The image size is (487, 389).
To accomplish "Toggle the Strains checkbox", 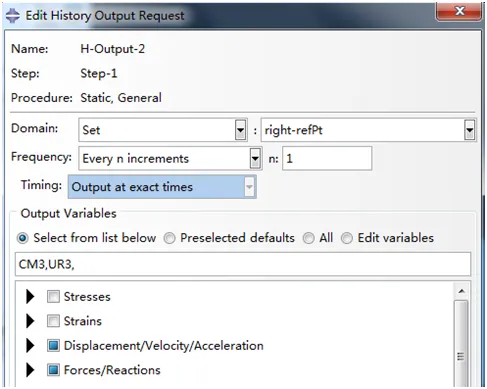I will click(53, 321).
